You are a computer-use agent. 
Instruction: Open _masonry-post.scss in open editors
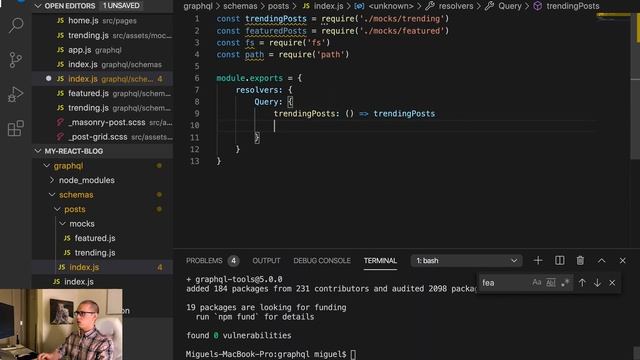102,122
